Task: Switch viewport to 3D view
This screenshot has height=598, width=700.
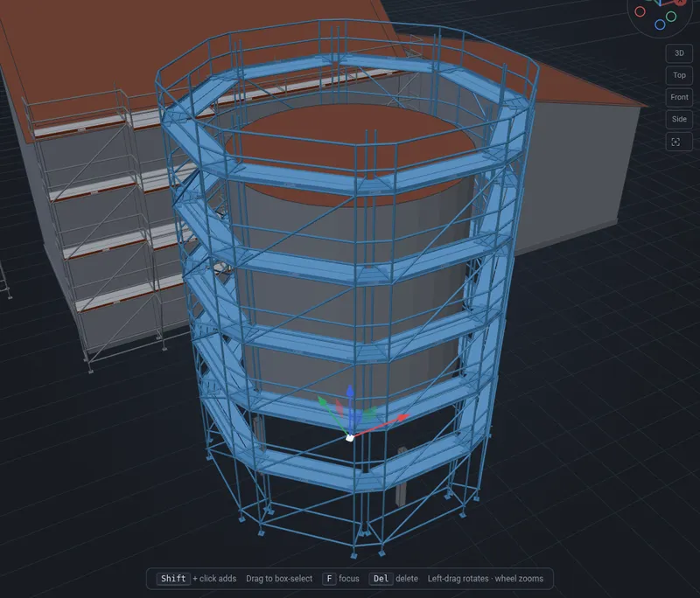Action: click(x=679, y=53)
